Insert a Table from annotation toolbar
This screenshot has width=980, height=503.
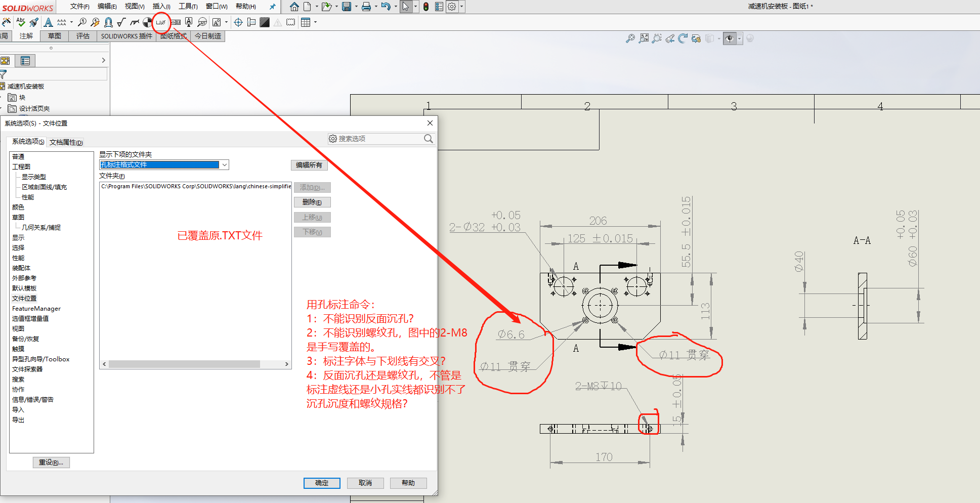(306, 22)
